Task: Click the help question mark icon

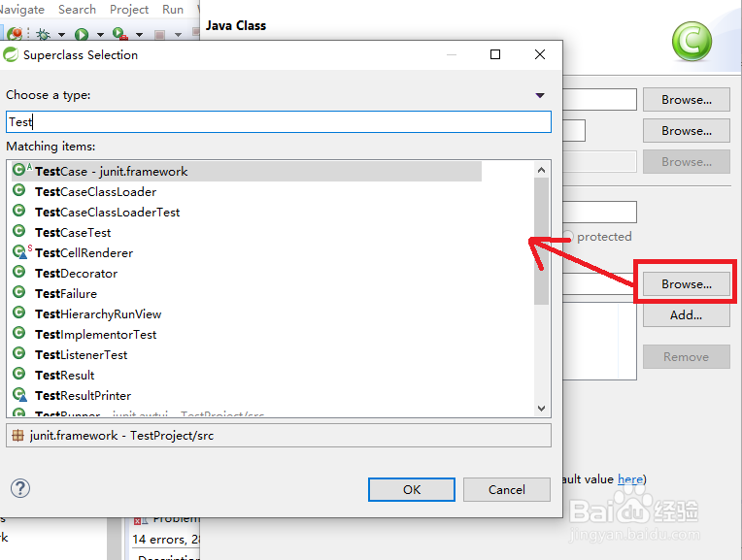Action: (20, 488)
